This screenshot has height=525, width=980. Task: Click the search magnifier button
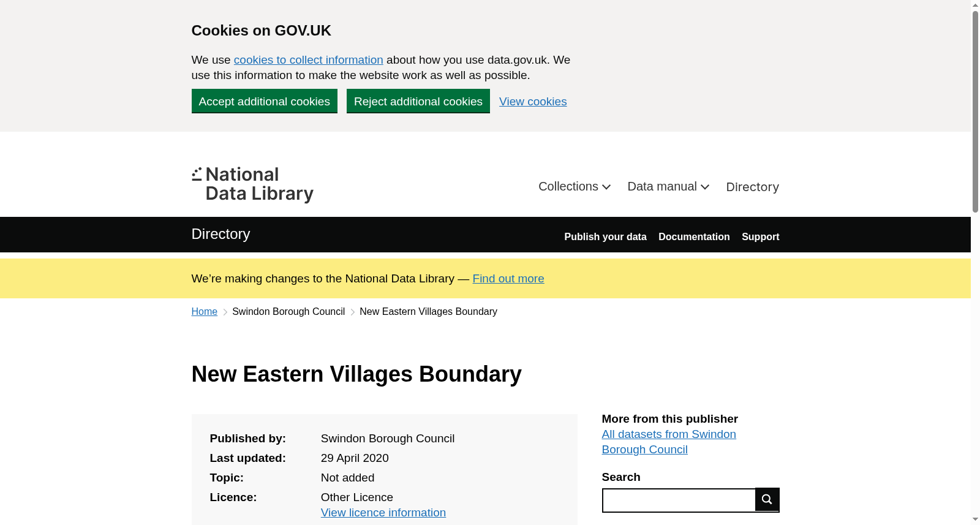pos(767,500)
